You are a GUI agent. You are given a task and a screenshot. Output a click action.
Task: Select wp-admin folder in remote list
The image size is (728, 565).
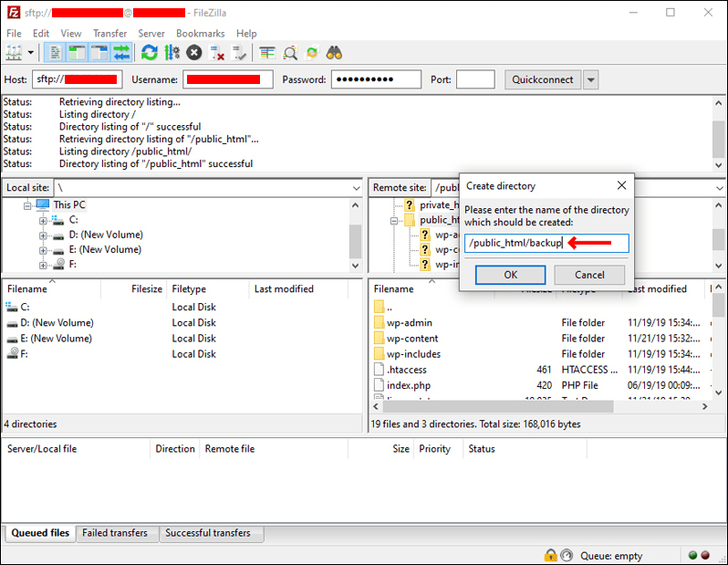click(409, 322)
